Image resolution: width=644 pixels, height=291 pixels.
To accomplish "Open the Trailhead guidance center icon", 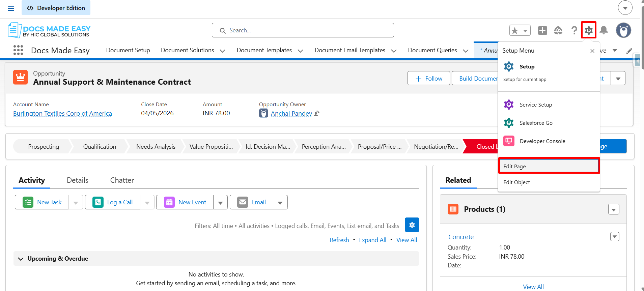I will tap(558, 30).
